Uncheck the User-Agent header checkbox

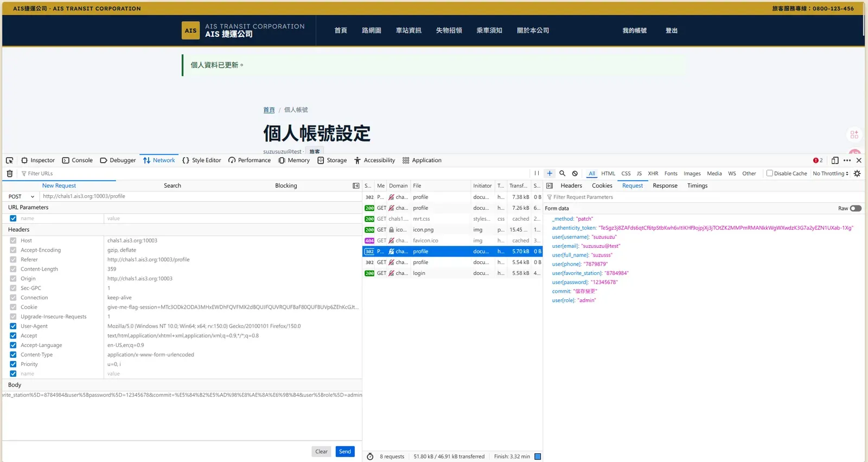click(13, 326)
